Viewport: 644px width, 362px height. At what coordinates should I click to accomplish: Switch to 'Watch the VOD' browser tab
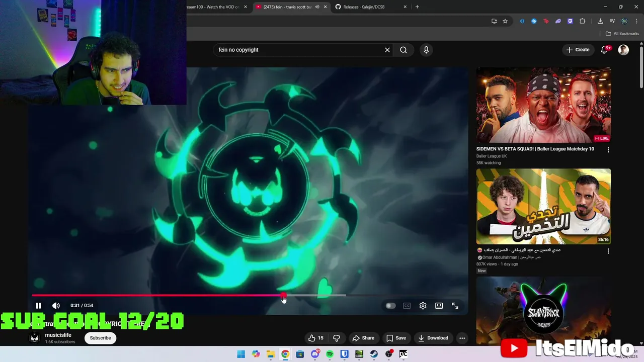(213, 7)
